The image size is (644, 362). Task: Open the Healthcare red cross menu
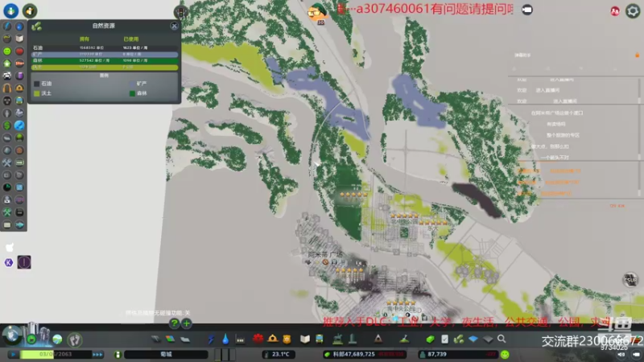[x=258, y=339]
